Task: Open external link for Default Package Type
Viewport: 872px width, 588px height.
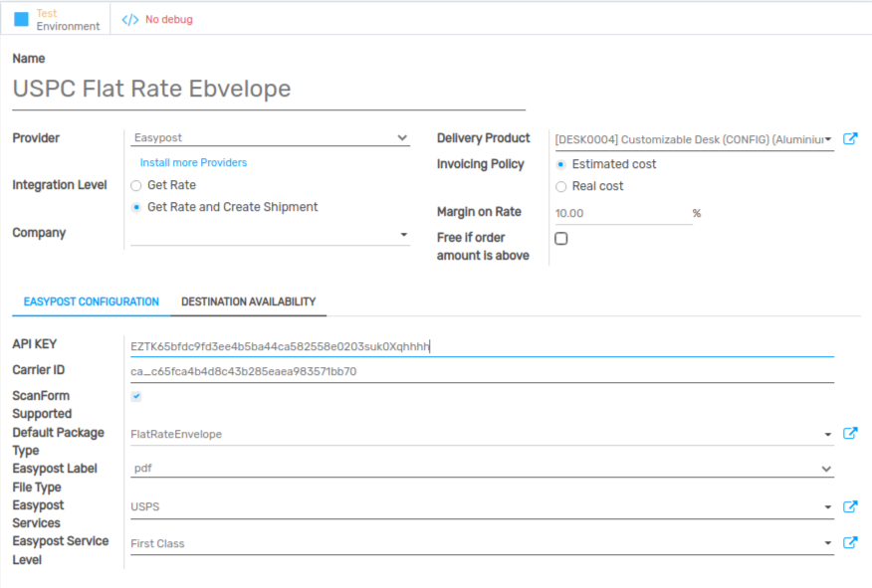Action: [850, 434]
